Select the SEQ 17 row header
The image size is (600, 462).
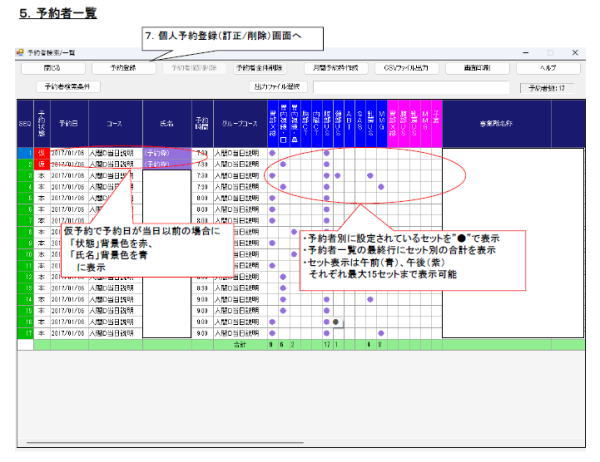click(25, 333)
